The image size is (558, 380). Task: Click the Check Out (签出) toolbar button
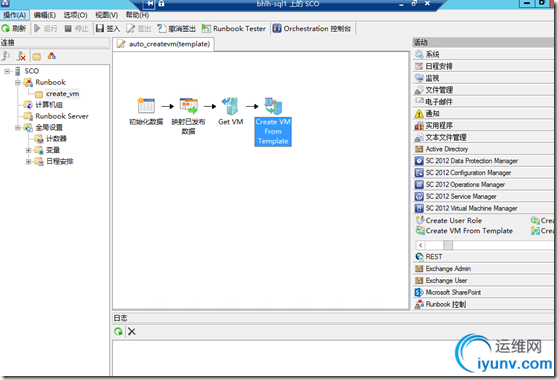coord(139,28)
